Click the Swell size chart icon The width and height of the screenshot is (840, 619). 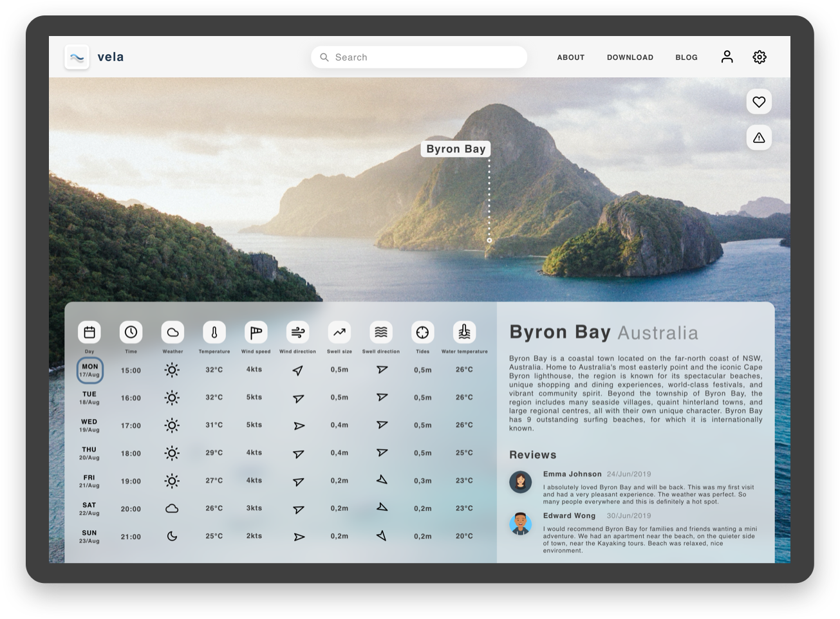click(x=339, y=331)
